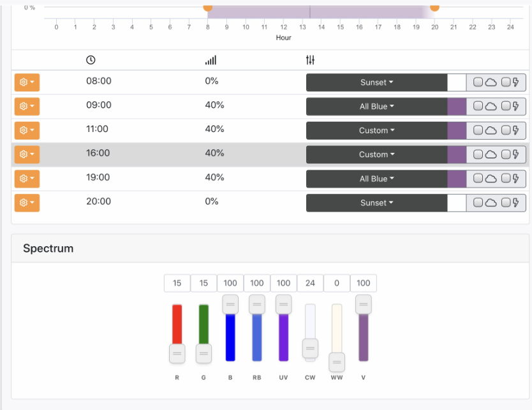Image resolution: width=532 pixels, height=410 pixels.
Task: Click the orange end marker at hour 20
Action: tap(434, 7)
